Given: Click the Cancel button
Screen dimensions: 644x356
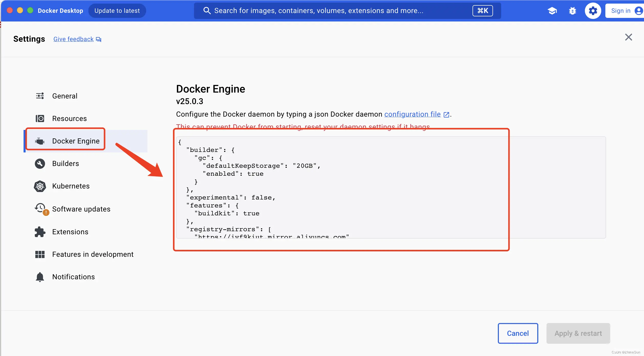Looking at the screenshot, I should (x=518, y=333).
